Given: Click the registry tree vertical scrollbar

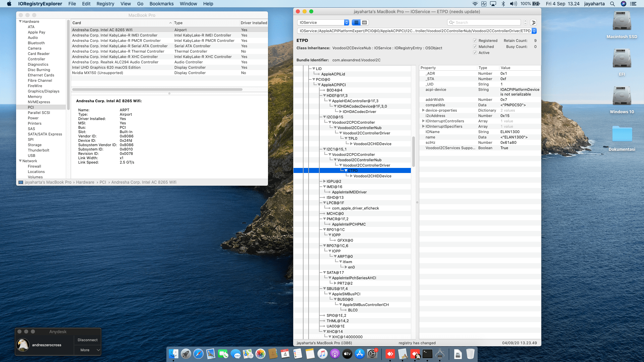Looking at the screenshot, I should (x=414, y=151).
